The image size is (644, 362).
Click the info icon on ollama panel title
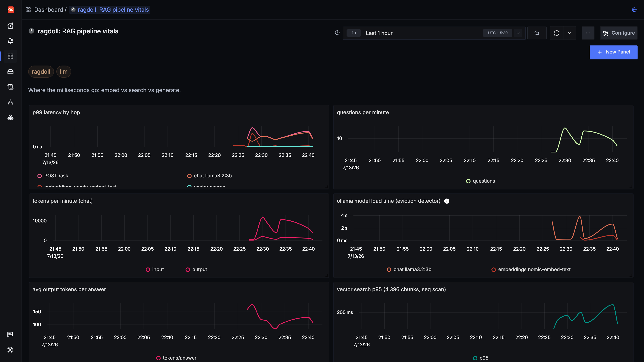click(x=447, y=201)
